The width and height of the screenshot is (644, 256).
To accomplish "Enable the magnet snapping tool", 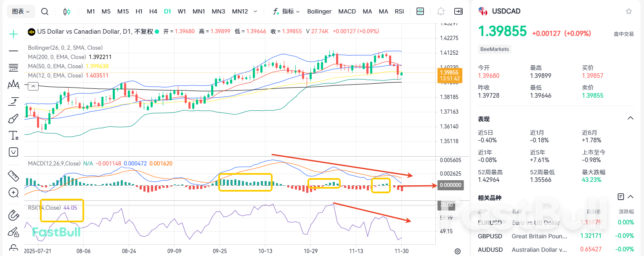I will coord(13,210).
